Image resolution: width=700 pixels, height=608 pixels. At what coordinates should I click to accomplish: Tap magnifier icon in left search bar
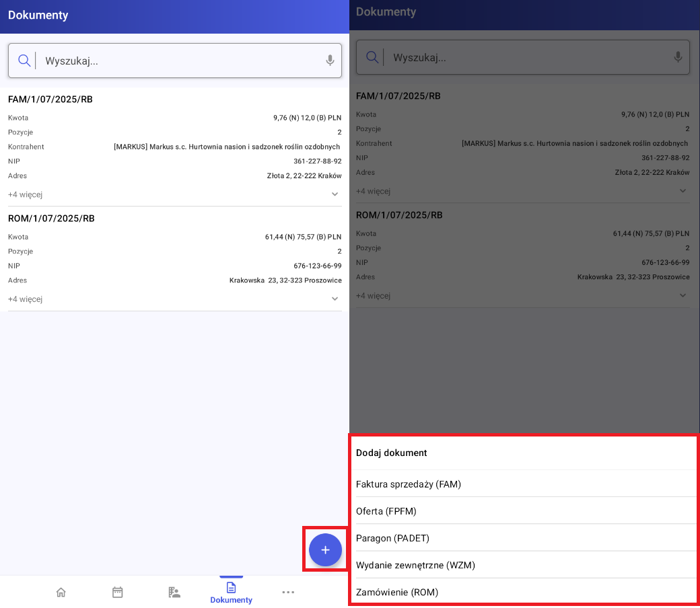pyautogui.click(x=24, y=61)
